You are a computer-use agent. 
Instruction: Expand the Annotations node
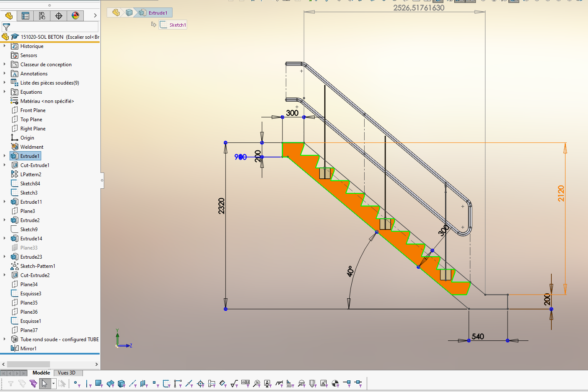pos(5,74)
